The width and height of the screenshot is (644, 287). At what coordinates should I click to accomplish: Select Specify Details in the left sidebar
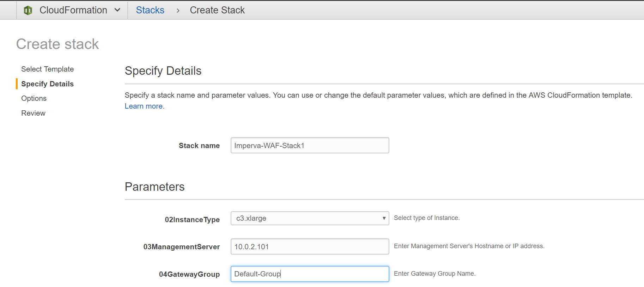point(47,84)
